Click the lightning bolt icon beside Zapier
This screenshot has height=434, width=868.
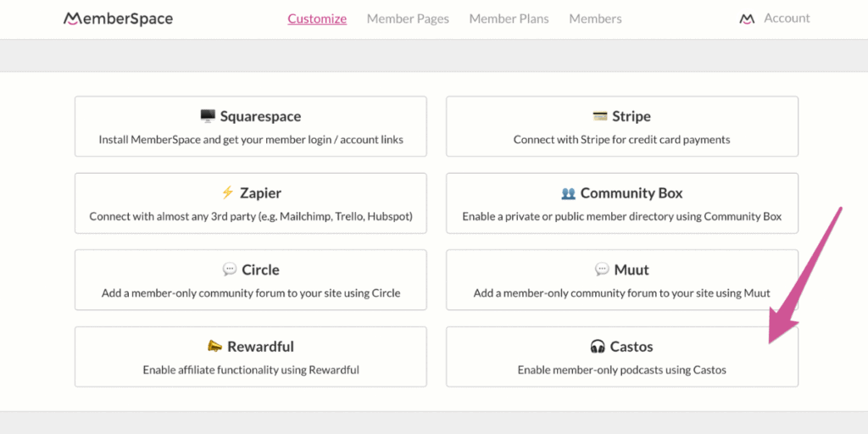227,192
